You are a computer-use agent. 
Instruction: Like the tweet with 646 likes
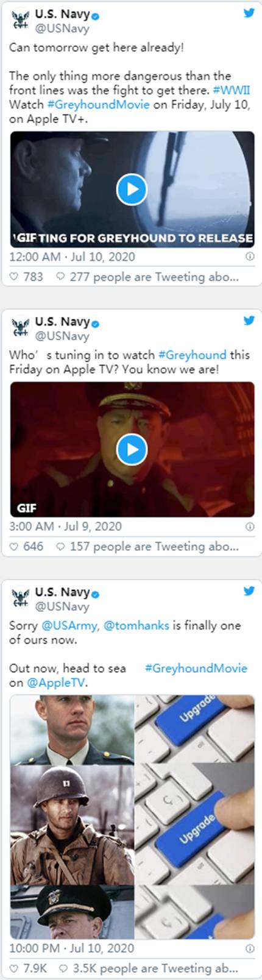click(15, 546)
